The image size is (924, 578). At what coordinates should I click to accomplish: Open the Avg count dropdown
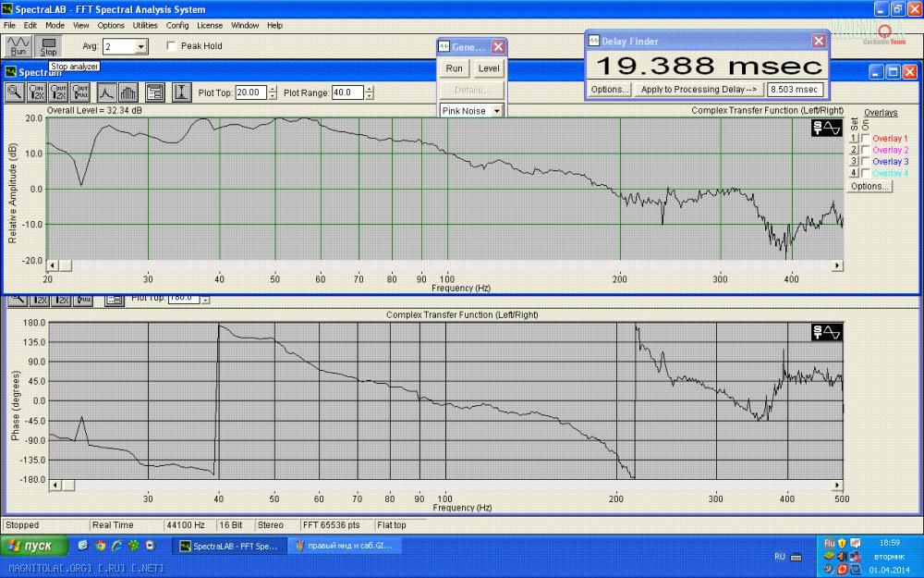coord(140,46)
